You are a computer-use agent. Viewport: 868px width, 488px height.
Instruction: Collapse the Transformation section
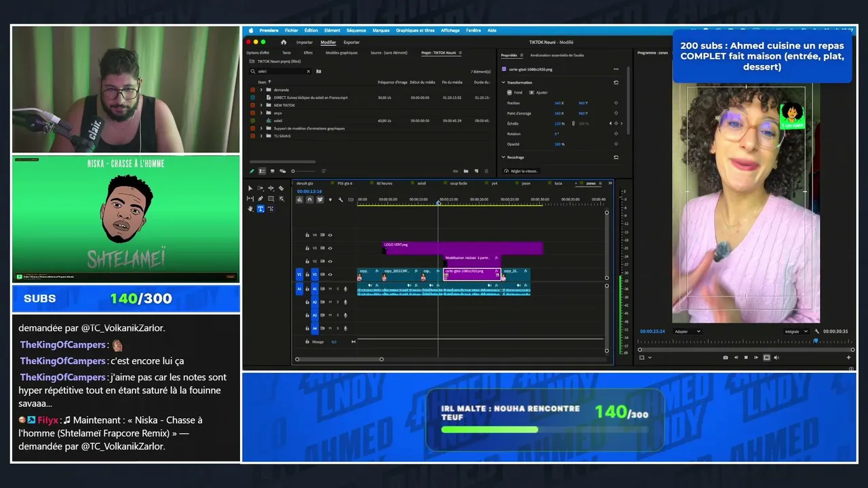503,83
